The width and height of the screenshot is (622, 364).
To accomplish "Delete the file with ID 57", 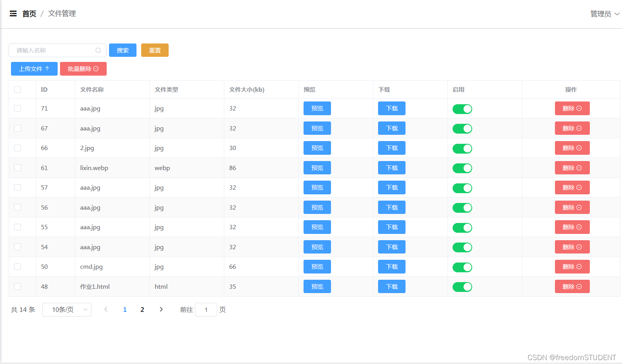I will click(x=572, y=187).
